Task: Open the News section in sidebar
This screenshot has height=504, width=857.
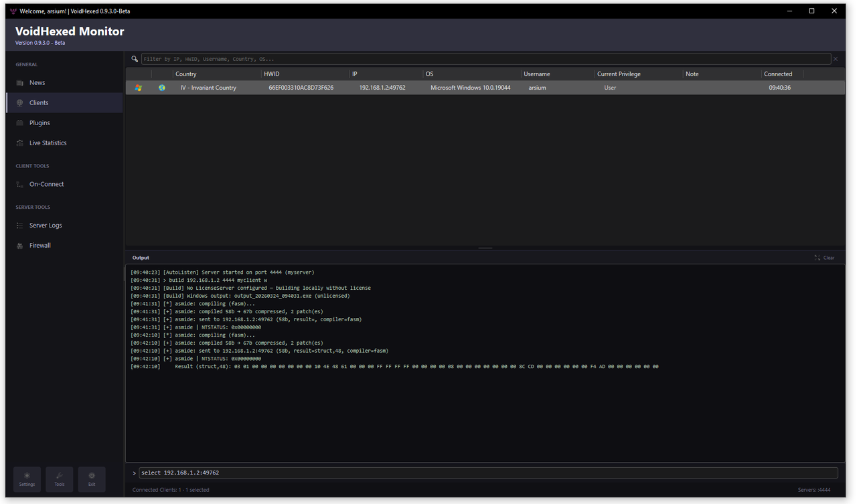Action: tap(64, 83)
